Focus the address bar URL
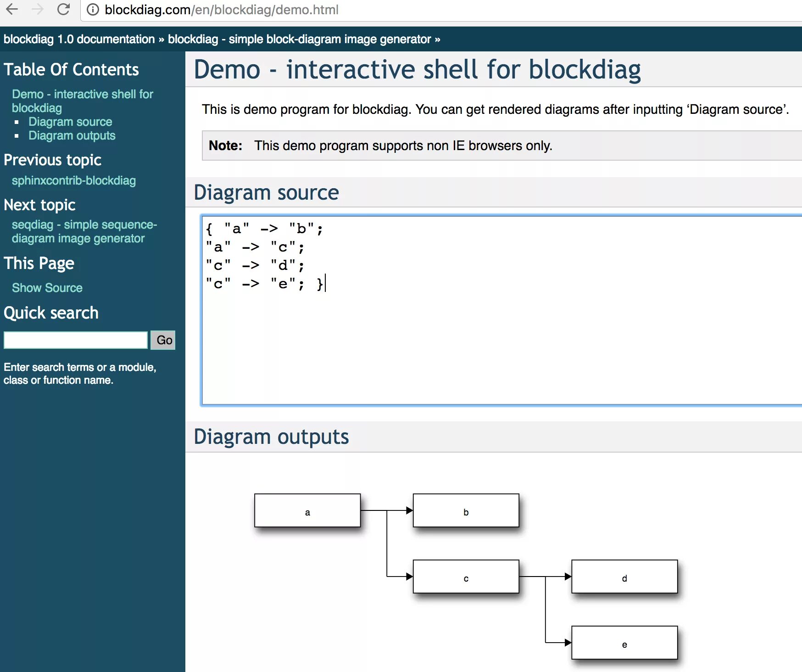 point(222,10)
